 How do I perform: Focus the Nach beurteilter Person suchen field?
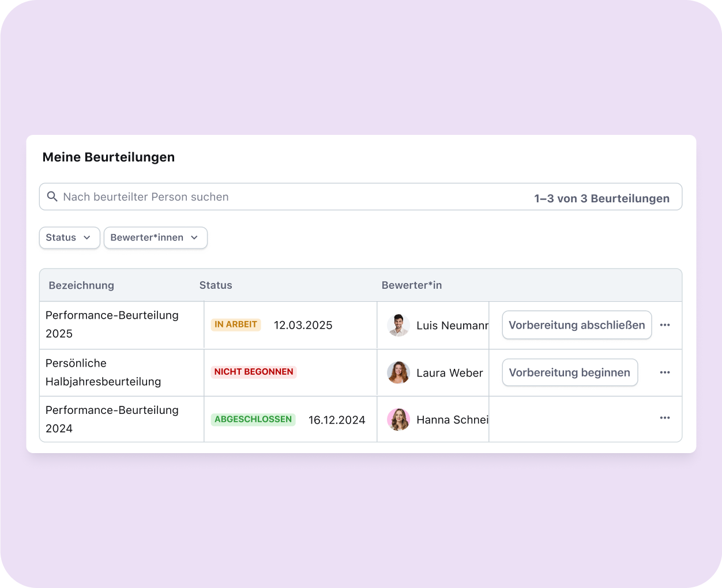coord(288,197)
